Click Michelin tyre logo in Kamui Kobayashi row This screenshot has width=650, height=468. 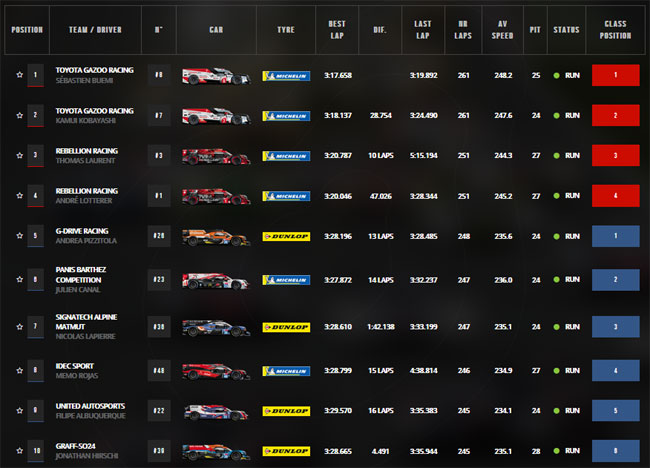pyautogui.click(x=286, y=116)
